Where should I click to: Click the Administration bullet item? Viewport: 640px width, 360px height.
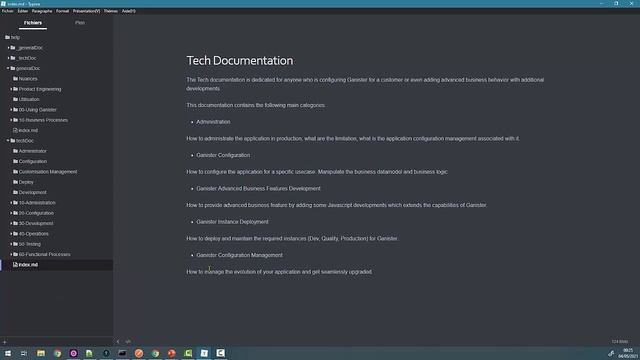(213, 122)
